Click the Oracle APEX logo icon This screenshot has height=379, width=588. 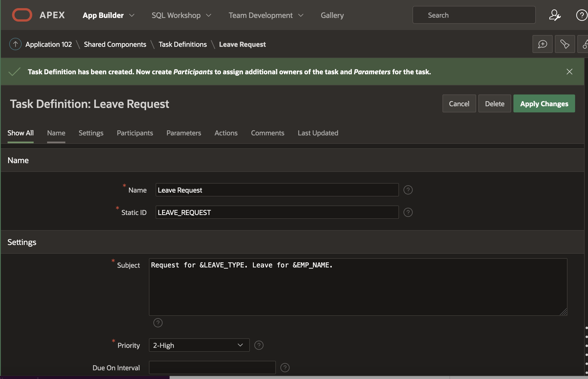point(22,15)
